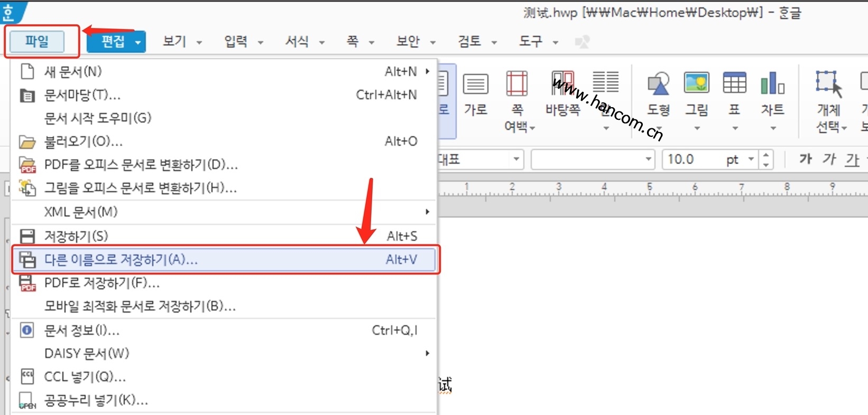Select 모바일 최적화 문서로 저장하기(B)...

(224, 306)
